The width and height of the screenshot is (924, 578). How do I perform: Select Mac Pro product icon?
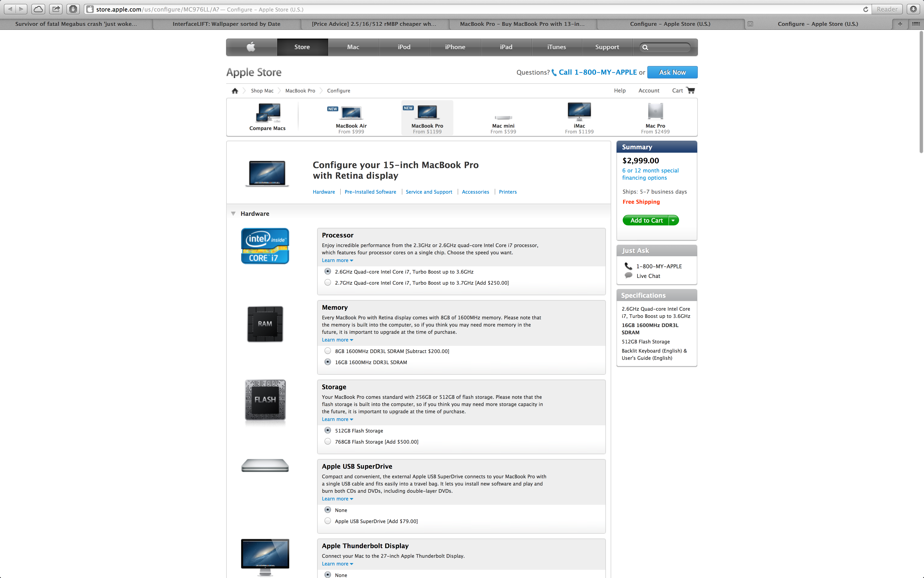655,111
